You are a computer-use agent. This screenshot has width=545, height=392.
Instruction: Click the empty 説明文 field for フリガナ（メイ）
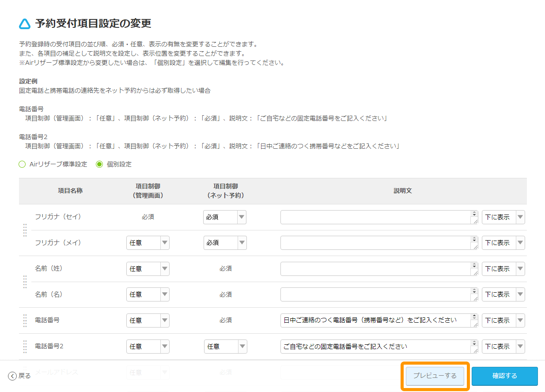click(x=375, y=242)
